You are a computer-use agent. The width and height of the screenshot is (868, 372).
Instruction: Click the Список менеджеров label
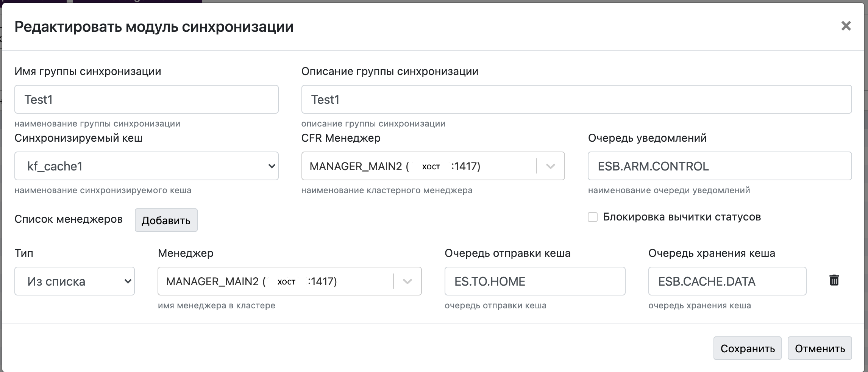point(69,219)
